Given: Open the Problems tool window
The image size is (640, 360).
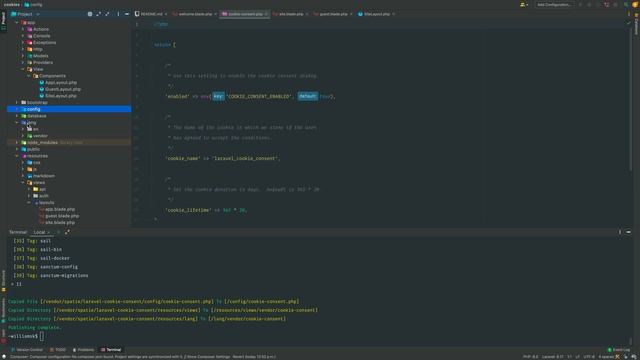Looking at the screenshot, I should click(83, 350).
